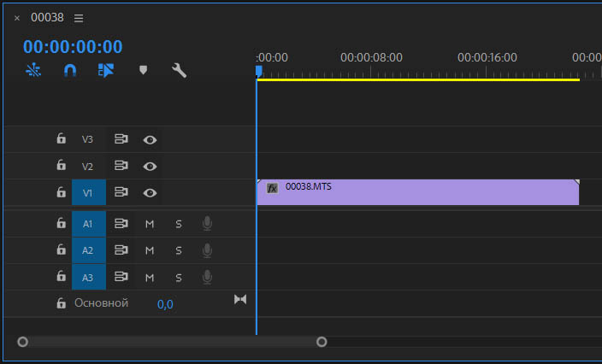This screenshot has height=364, width=602.
Task: Toggle Sync Lock for track A2
Action: point(121,250)
